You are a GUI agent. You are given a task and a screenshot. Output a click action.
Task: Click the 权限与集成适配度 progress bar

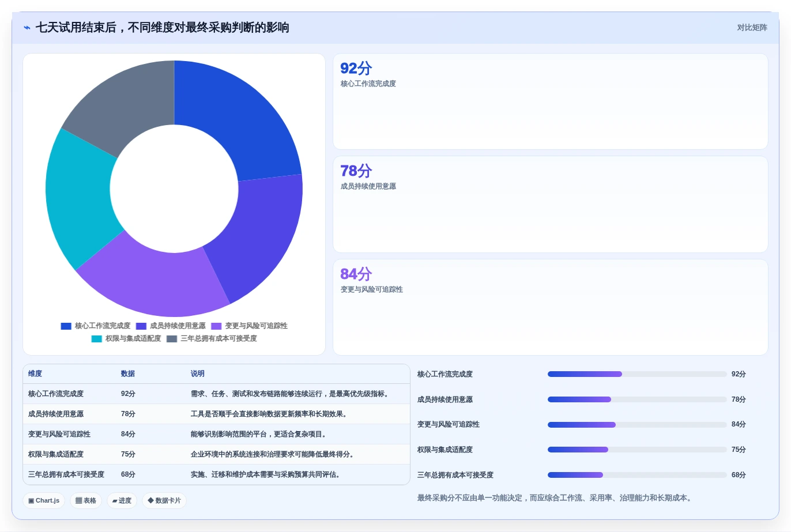tap(637, 450)
